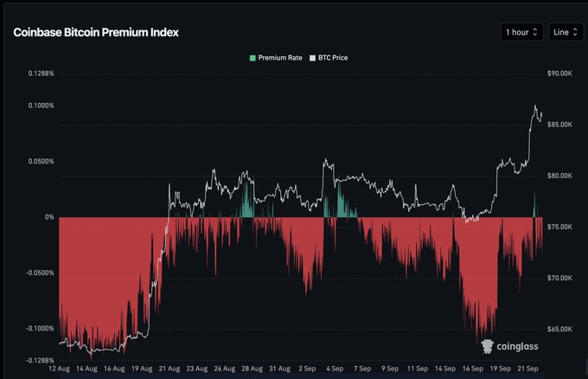
Task: Click the green Premium Rate legend swatch
Action: (252, 58)
